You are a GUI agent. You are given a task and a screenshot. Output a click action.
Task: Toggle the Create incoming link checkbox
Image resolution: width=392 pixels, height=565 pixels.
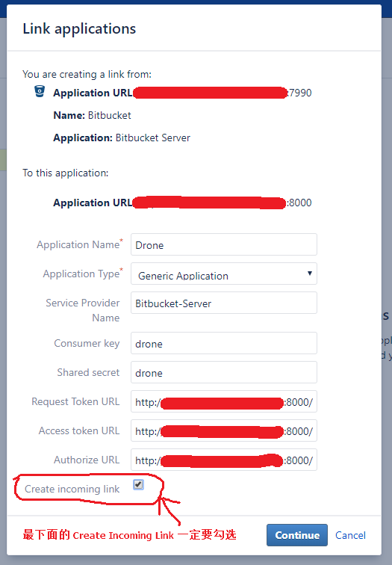coord(138,484)
